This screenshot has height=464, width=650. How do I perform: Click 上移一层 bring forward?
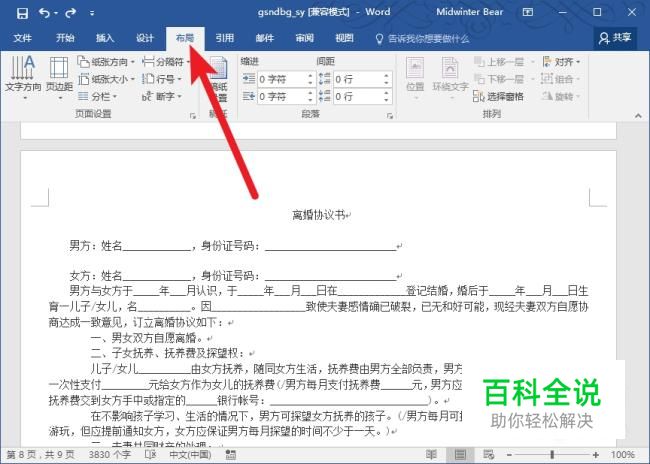[499, 62]
